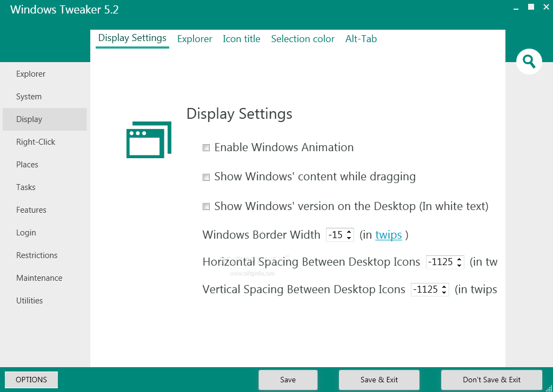
Task: Open the Right-Click category
Action: pos(45,142)
